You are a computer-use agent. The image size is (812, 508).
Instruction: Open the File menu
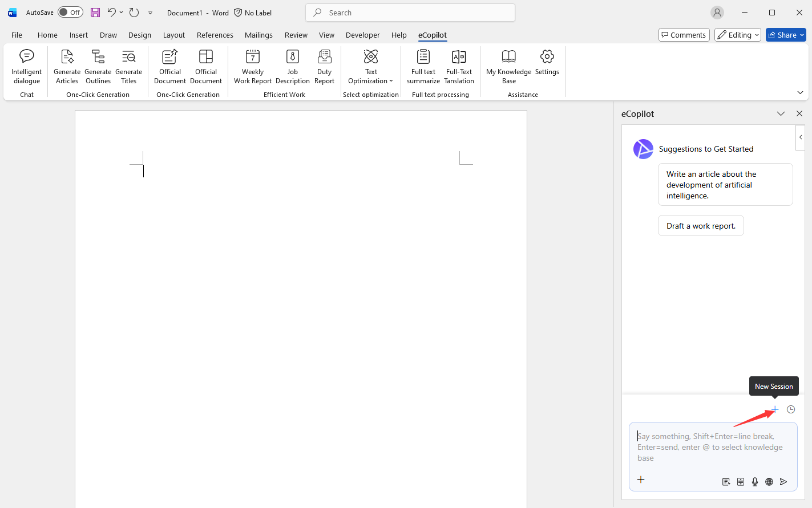pos(17,35)
